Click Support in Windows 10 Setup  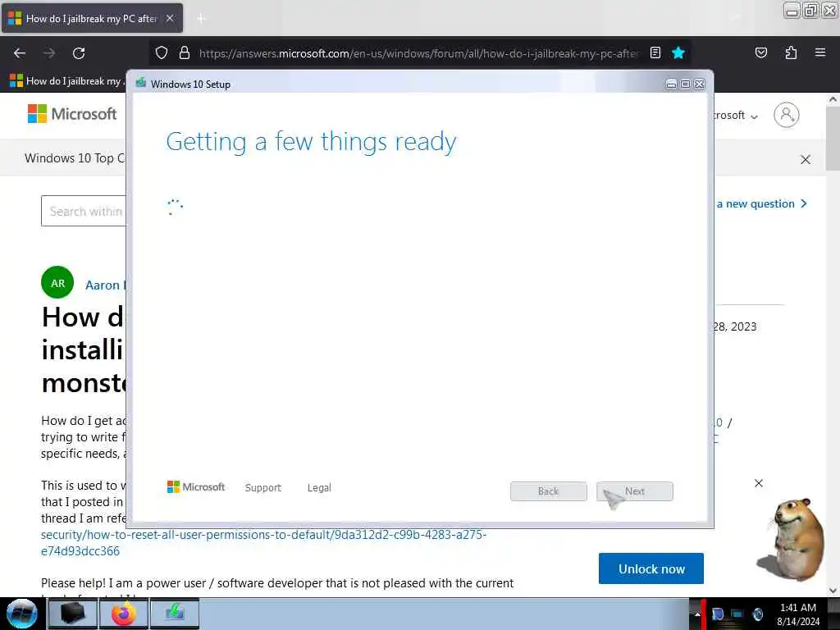263,487
